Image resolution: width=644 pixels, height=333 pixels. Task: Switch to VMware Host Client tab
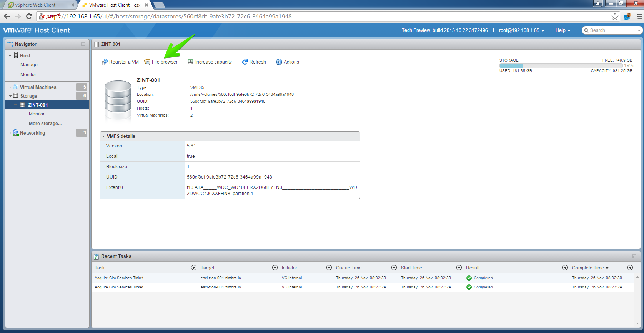coord(115,5)
